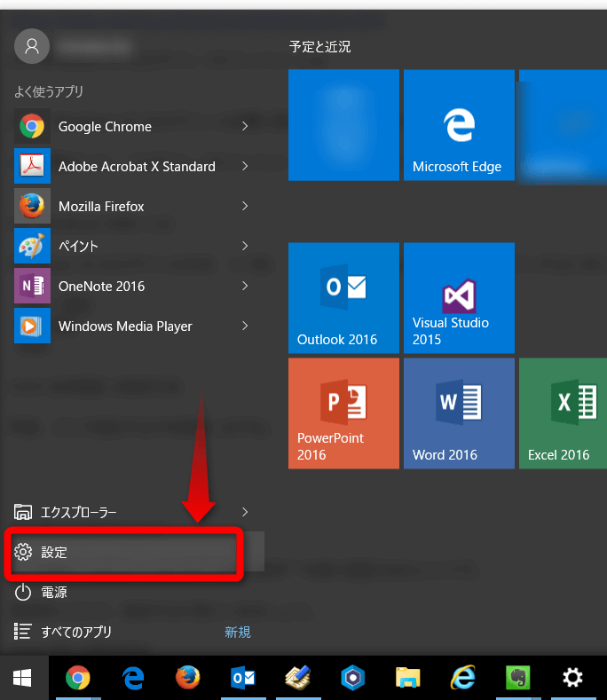607x700 pixels.
Task: Open the Microsoft Edge tile
Action: click(459, 125)
